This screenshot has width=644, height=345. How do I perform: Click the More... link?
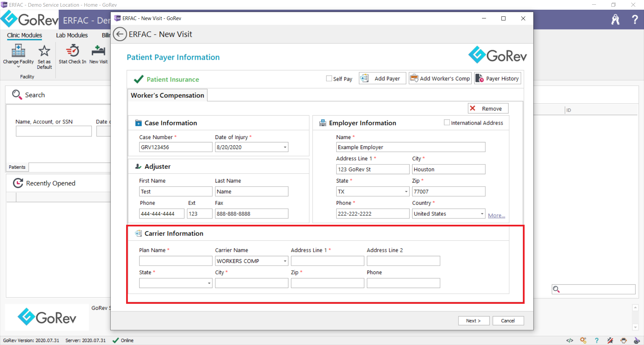pyautogui.click(x=496, y=216)
